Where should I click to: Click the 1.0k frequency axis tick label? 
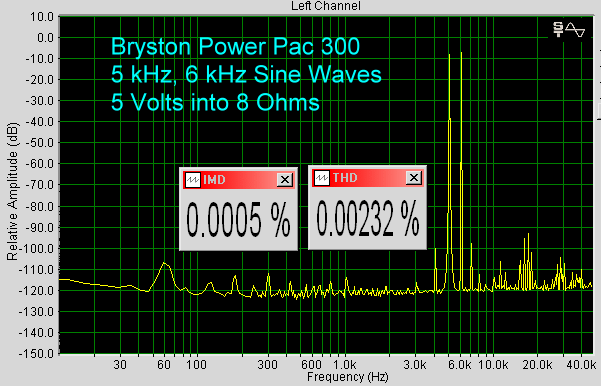(x=345, y=365)
